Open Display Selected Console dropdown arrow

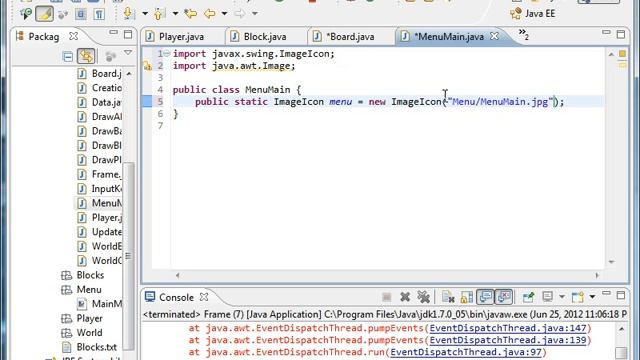click(562, 297)
